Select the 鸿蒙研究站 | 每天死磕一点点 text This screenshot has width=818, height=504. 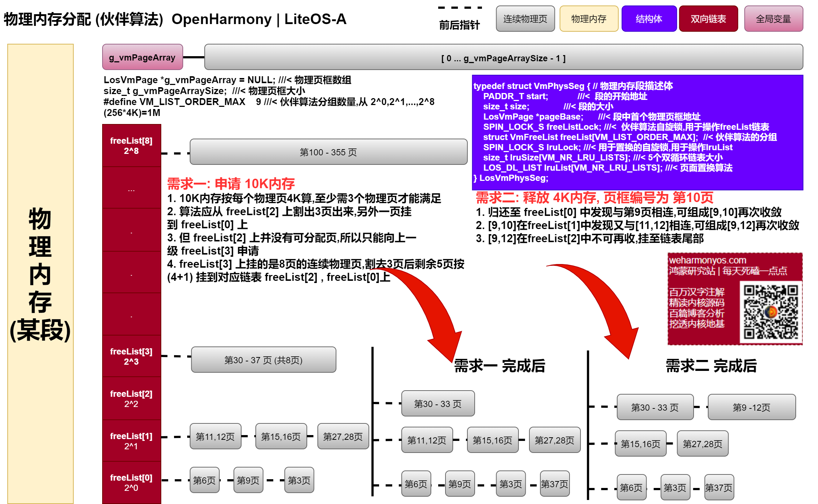728,271
